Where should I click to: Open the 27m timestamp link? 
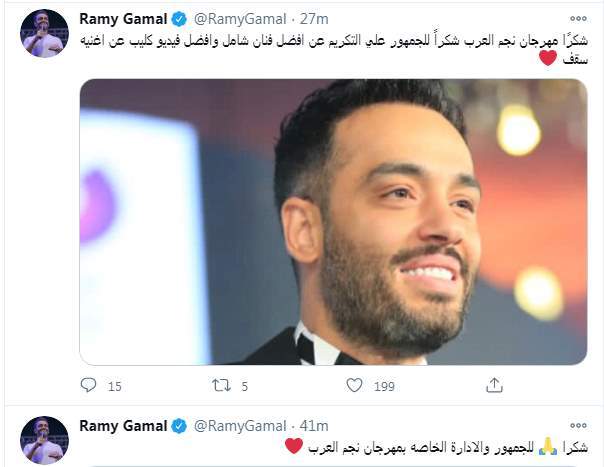point(314,19)
